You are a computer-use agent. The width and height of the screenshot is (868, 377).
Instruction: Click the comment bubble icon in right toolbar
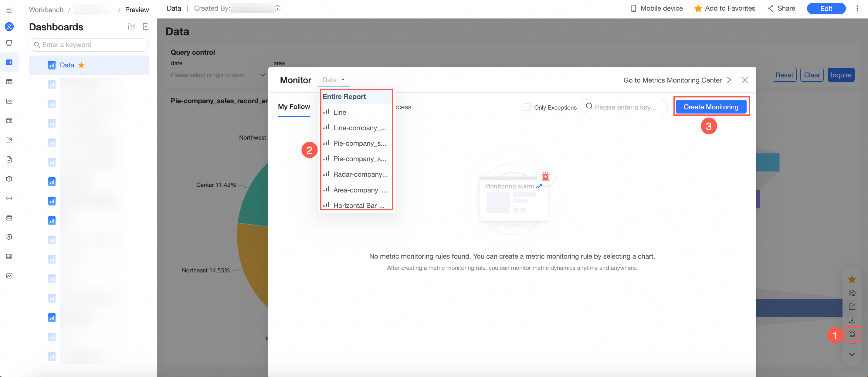tap(852, 293)
